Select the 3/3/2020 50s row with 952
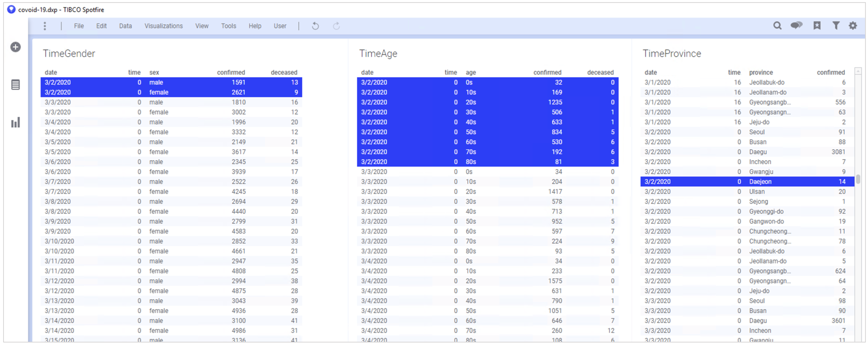This screenshot has width=868, height=345. point(488,222)
